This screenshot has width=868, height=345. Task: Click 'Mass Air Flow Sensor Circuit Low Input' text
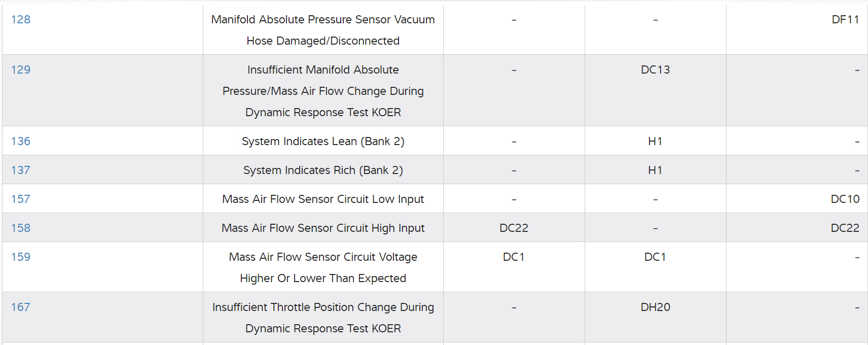pyautogui.click(x=323, y=199)
